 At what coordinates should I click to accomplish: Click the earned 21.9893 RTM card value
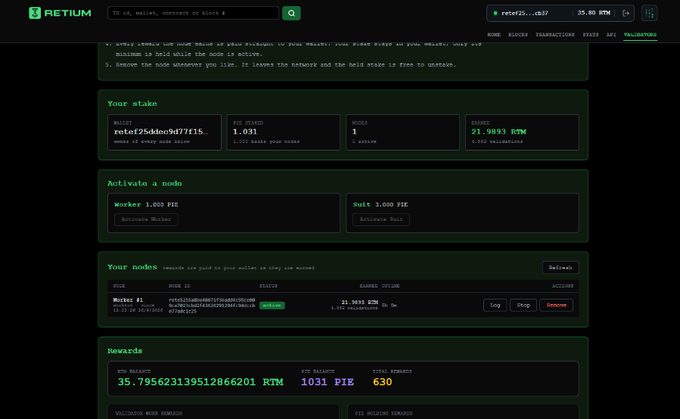click(499, 132)
